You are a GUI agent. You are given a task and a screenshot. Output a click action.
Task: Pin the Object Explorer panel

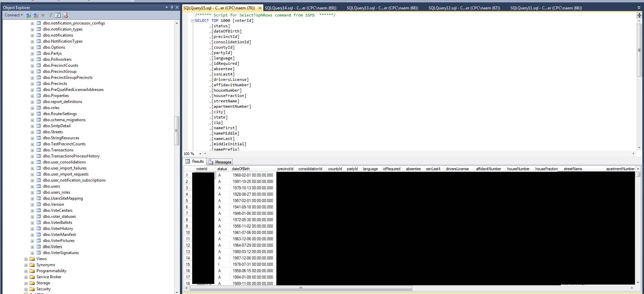tap(172, 7)
